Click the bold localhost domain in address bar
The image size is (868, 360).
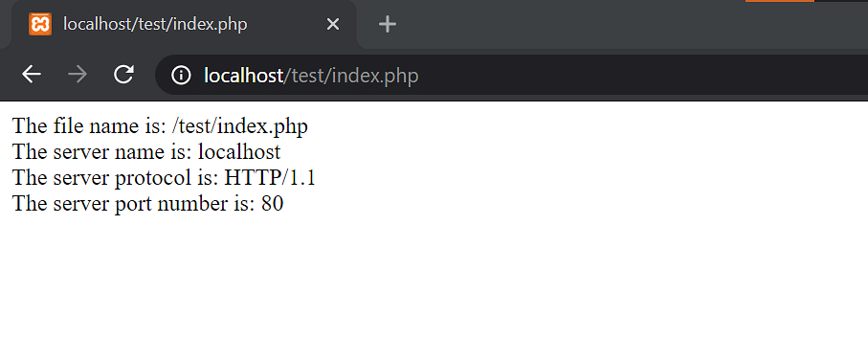244,76
